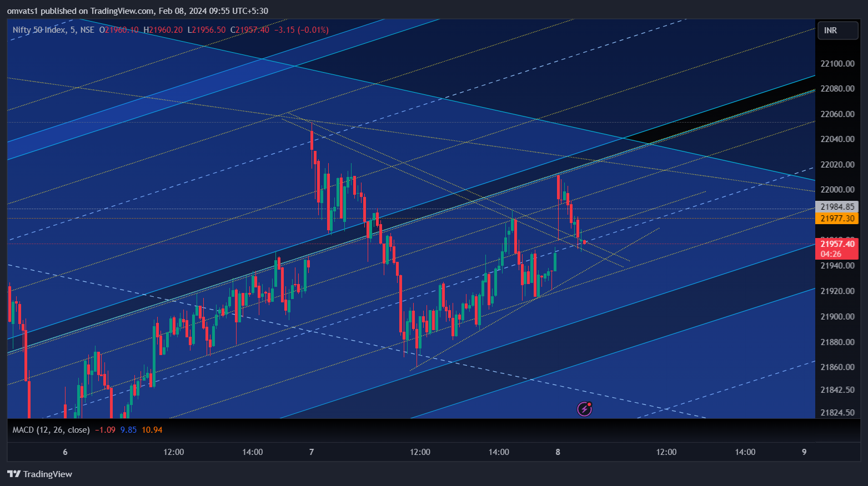Screen dimensions: 868x486
Task: Click the low price value L21956.50
Action: (x=206, y=30)
